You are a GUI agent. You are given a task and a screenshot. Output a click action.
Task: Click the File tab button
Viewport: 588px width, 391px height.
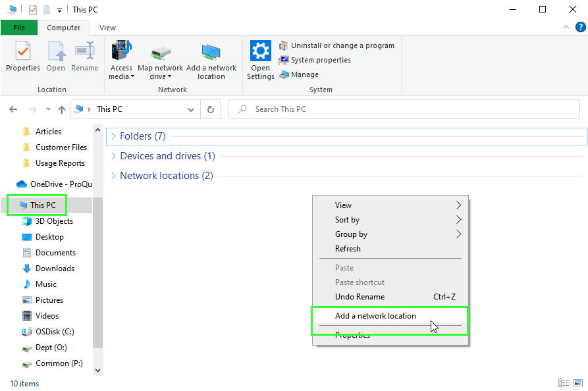pos(19,28)
